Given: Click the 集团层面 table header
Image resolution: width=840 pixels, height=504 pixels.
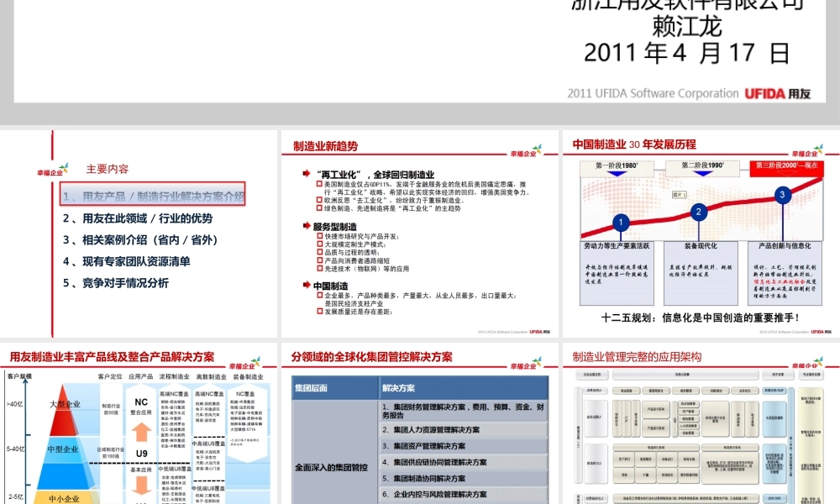Looking at the screenshot, I should pos(335,388).
